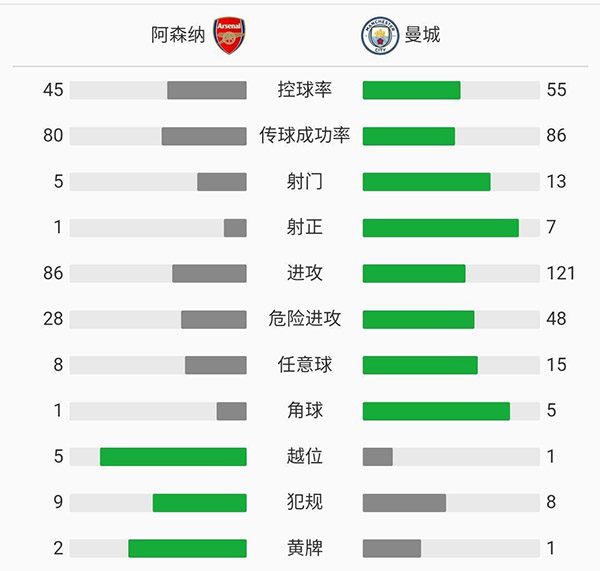Screen dimensions: 600x571
Task: Click the 危险进攻 stat label
Action: click(304, 319)
